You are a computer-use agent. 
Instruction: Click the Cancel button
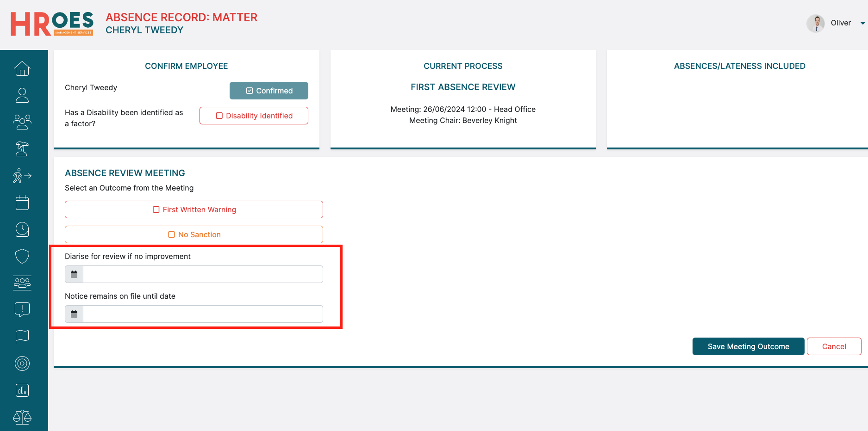coord(834,346)
